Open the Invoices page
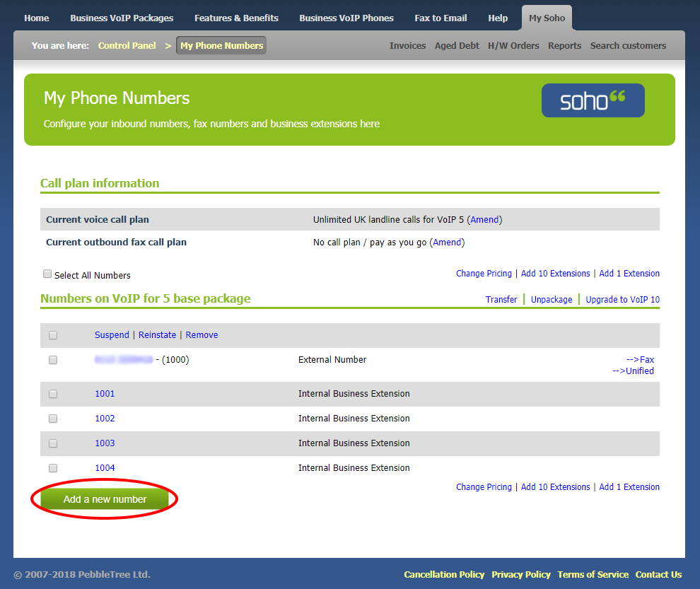Screen dimensions: 700x589 click(407, 46)
